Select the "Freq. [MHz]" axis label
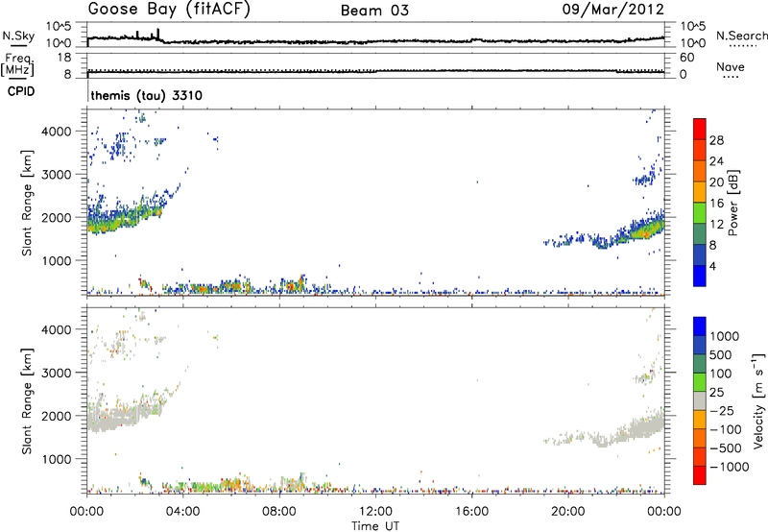Screen dimensions: 768x532 click(x=18, y=65)
